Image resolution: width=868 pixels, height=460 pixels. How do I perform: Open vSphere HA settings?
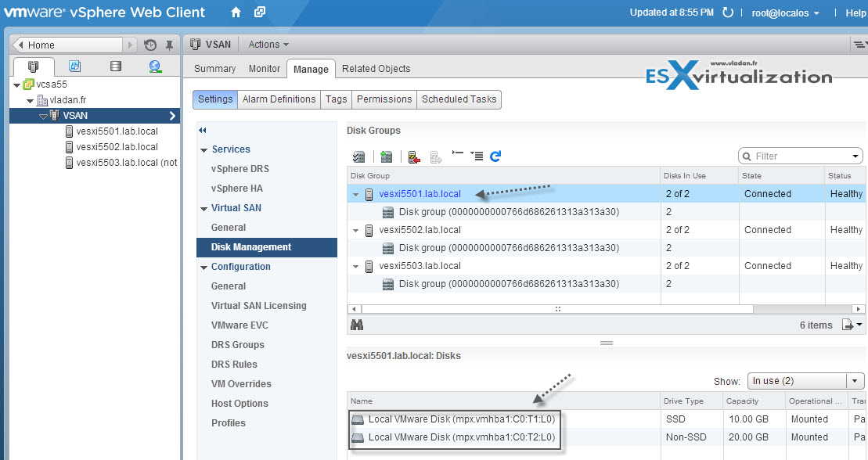[237, 189]
